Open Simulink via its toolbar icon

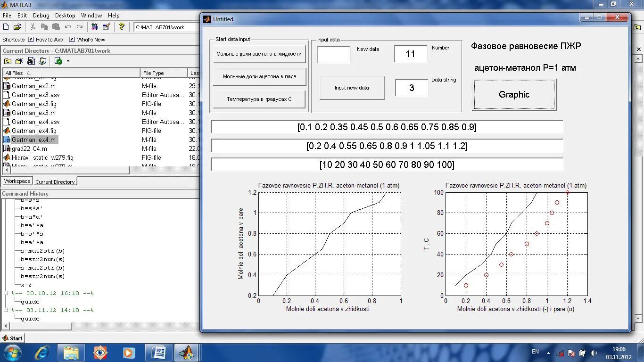pyautogui.click(x=95, y=27)
